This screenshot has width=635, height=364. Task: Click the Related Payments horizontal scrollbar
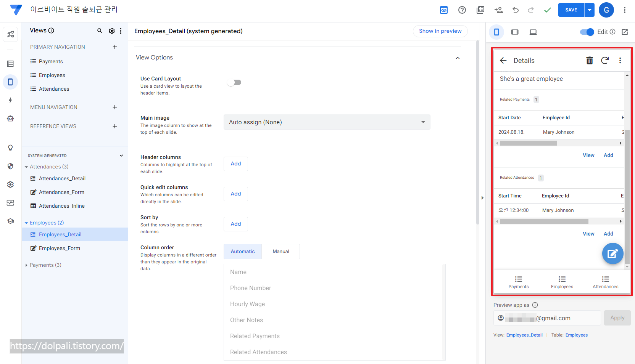529,143
